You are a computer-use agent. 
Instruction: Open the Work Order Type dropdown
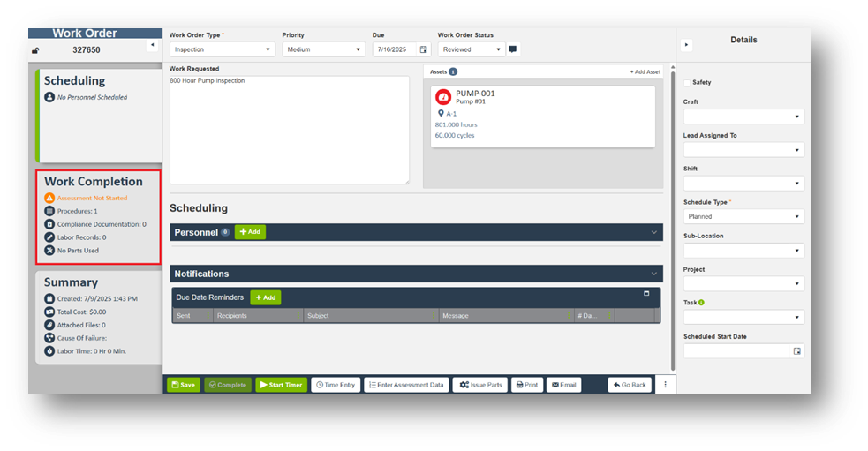(223, 50)
